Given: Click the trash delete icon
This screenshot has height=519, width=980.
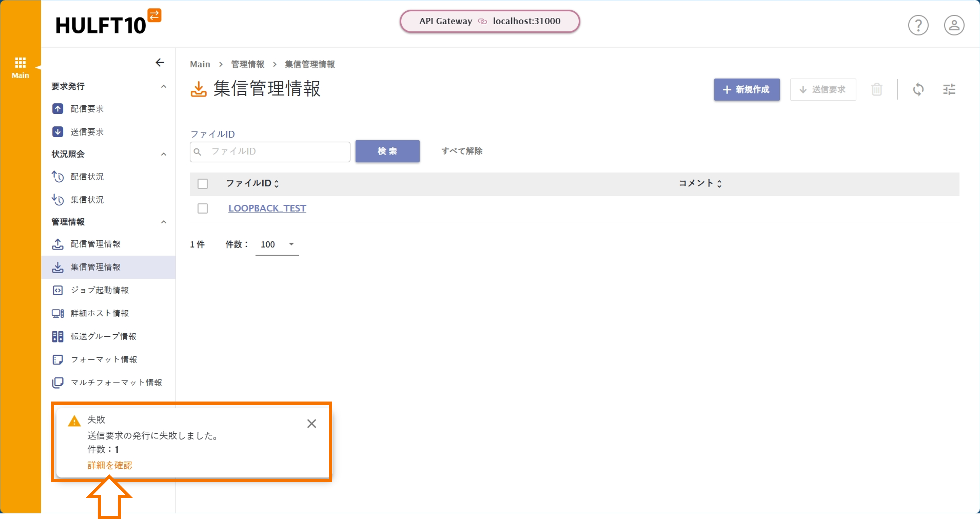Looking at the screenshot, I should pyautogui.click(x=877, y=89).
